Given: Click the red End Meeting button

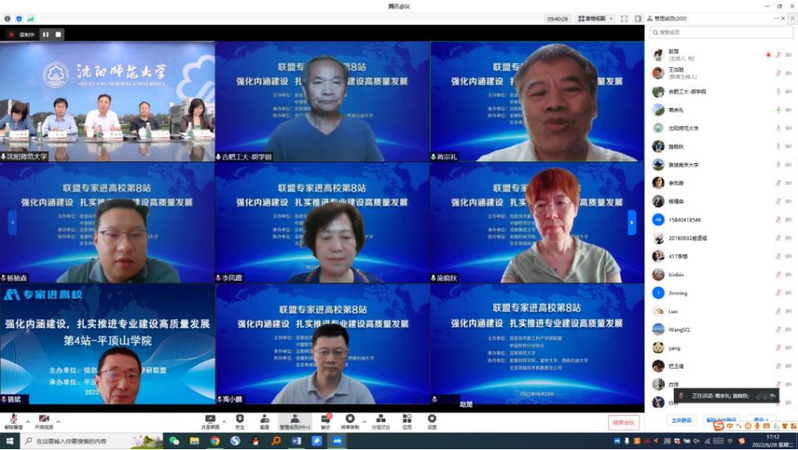Looking at the screenshot, I should tap(623, 422).
